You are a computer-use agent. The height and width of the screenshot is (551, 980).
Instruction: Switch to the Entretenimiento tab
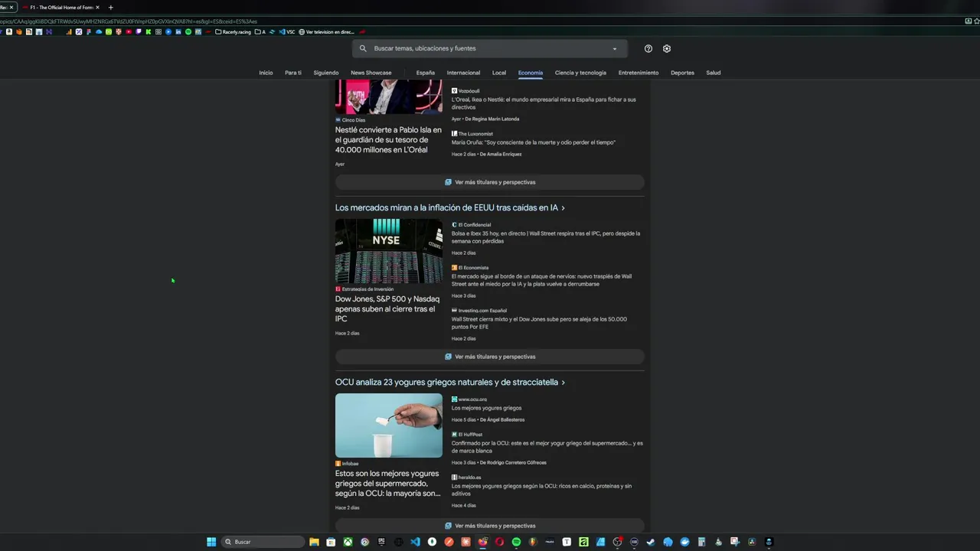[639, 73]
